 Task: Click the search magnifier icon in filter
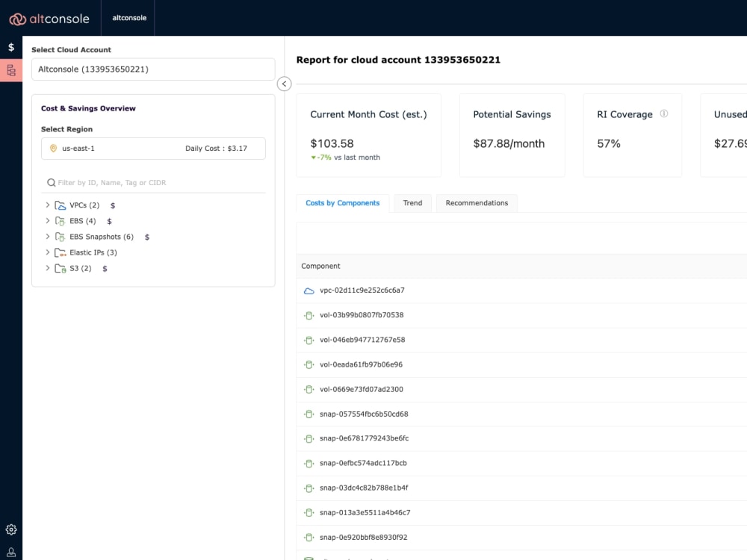click(x=51, y=182)
